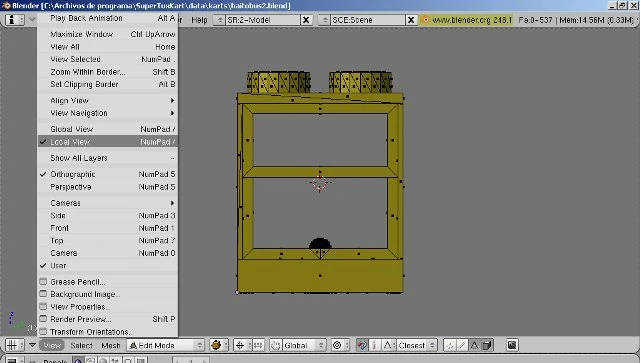Delete the SR:2-Model screen with X
Image resolution: width=640 pixels, height=363 pixels.
(306, 20)
